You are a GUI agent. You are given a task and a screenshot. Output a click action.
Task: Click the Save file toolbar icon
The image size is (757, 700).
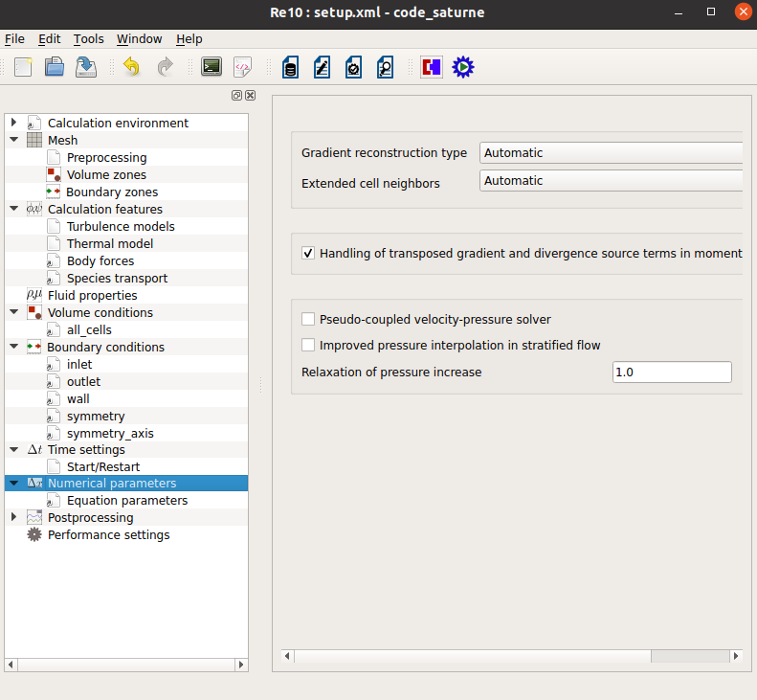(85, 67)
